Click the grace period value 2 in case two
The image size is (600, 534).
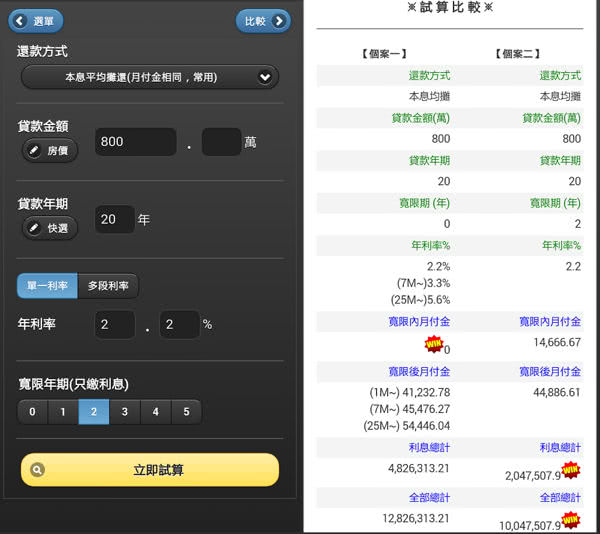tap(578, 224)
